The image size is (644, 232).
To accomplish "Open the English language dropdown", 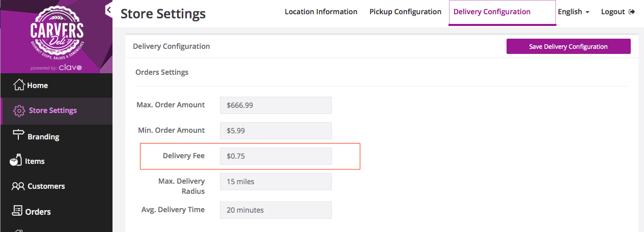I will pyautogui.click(x=573, y=12).
